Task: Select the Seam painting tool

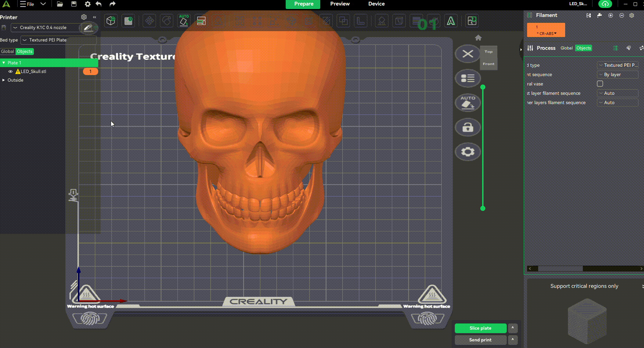Action: (x=399, y=21)
